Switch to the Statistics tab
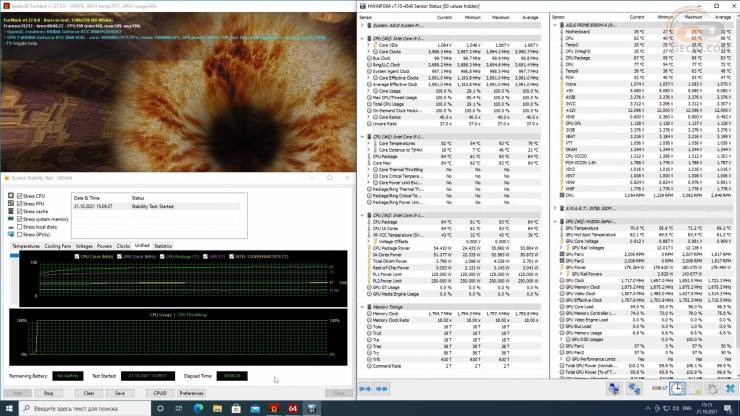This screenshot has width=740, height=416. (163, 246)
